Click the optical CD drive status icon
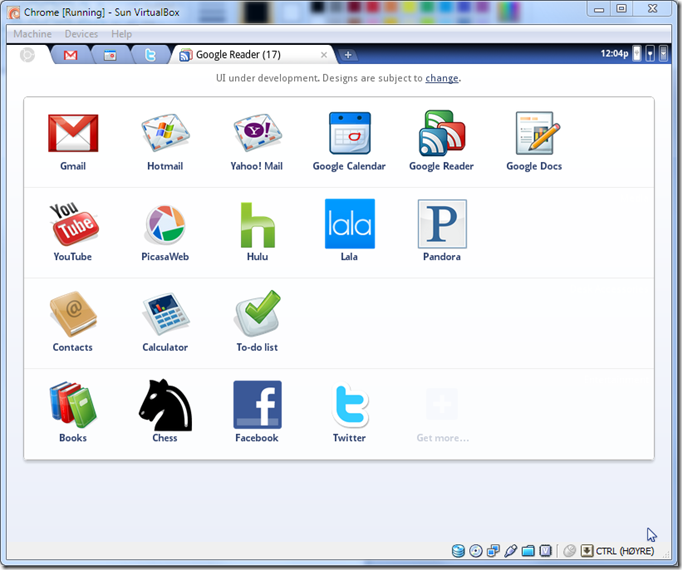The image size is (682, 570). [x=476, y=550]
